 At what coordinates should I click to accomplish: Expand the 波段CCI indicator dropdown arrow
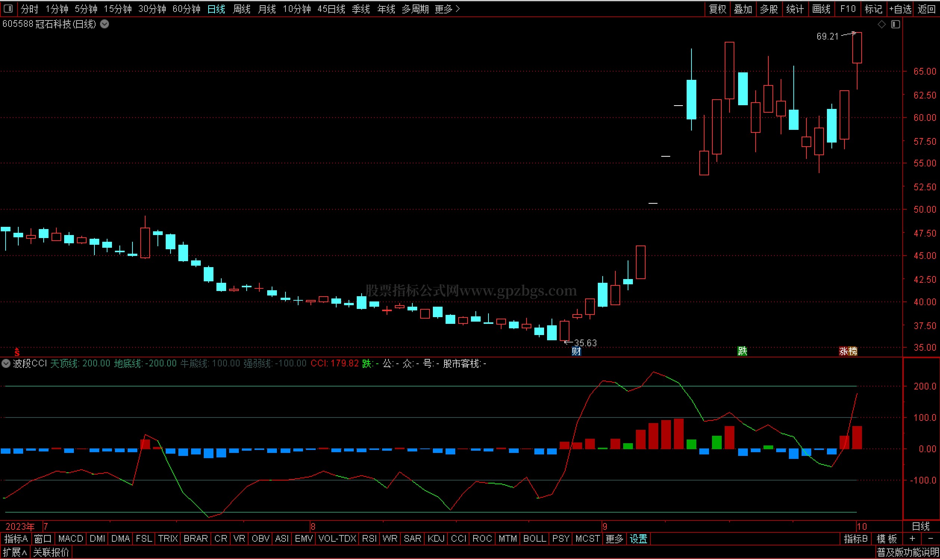click(6, 364)
